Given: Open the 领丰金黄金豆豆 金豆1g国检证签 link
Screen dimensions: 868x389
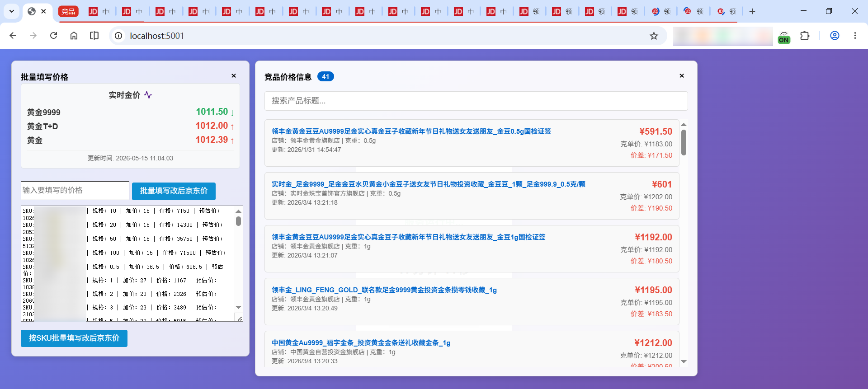Looking at the screenshot, I should pos(408,237).
